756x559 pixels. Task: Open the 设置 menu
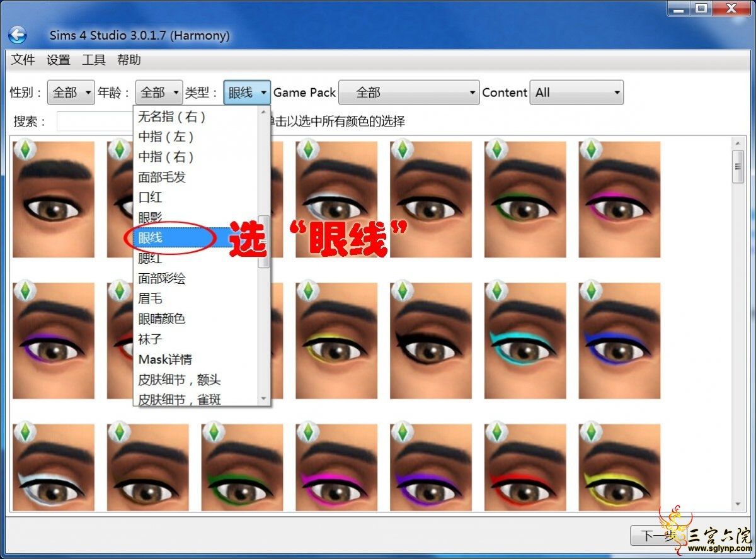pos(59,60)
